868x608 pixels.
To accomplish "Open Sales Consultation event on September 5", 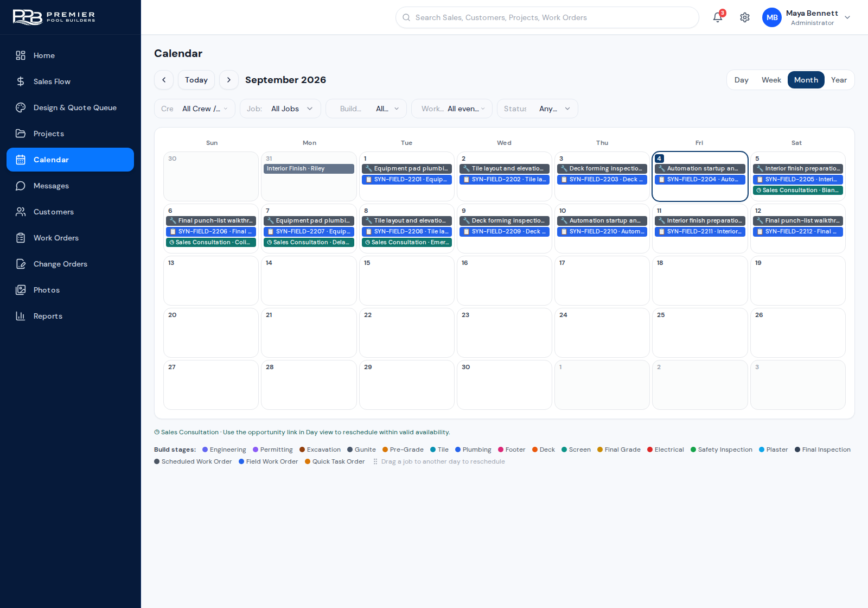I will coord(798,190).
